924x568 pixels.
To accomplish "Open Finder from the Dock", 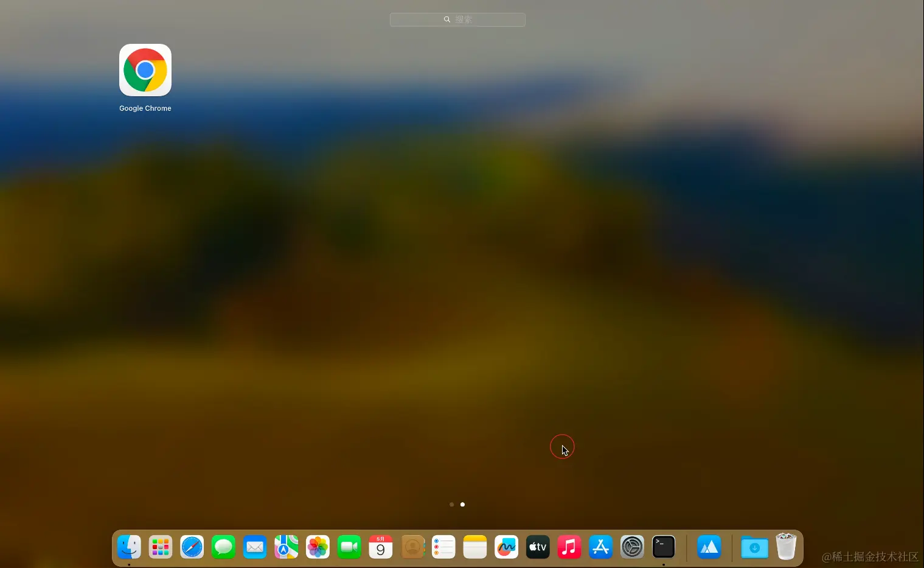I will pos(129,547).
